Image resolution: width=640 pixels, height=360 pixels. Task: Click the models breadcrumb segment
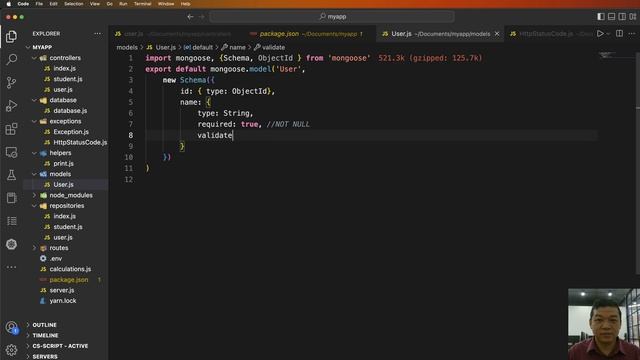pos(127,47)
